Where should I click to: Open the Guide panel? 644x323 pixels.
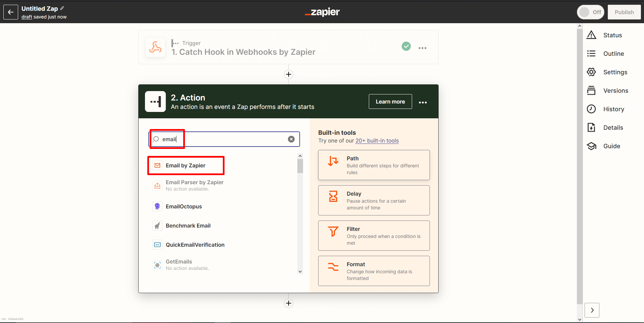tap(611, 146)
